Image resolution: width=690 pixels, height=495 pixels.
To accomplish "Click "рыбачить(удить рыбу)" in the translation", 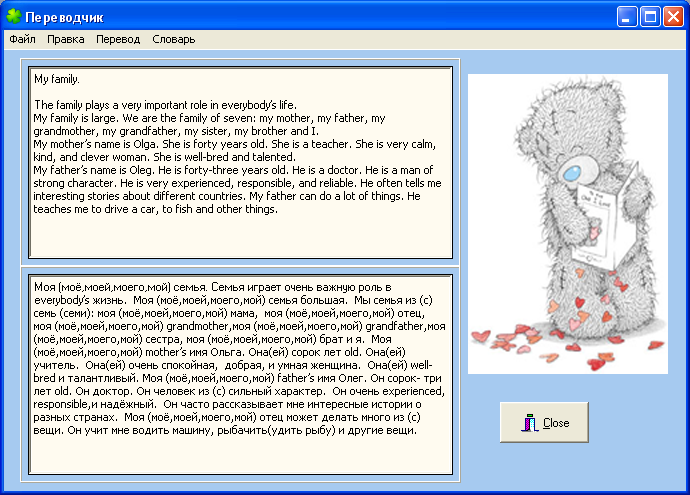I will (x=276, y=430).
